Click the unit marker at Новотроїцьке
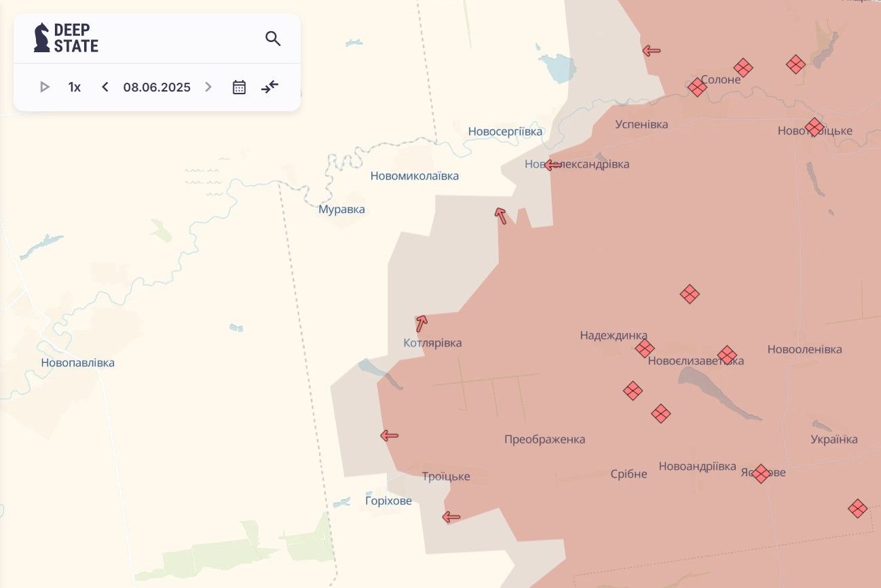Screen dimensions: 881x588 tap(814, 127)
